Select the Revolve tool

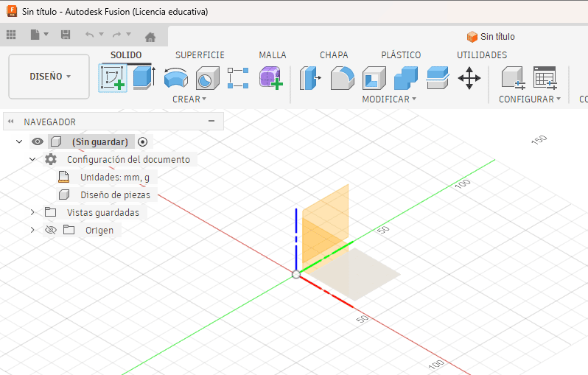[176, 78]
